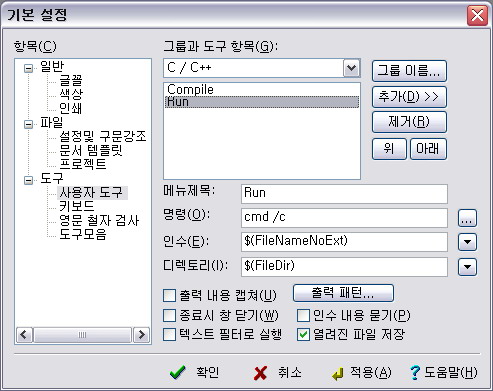This screenshot has height=391, width=493.
Task: Enable 인수 내용 묻기 checkbox
Action: pyautogui.click(x=303, y=315)
